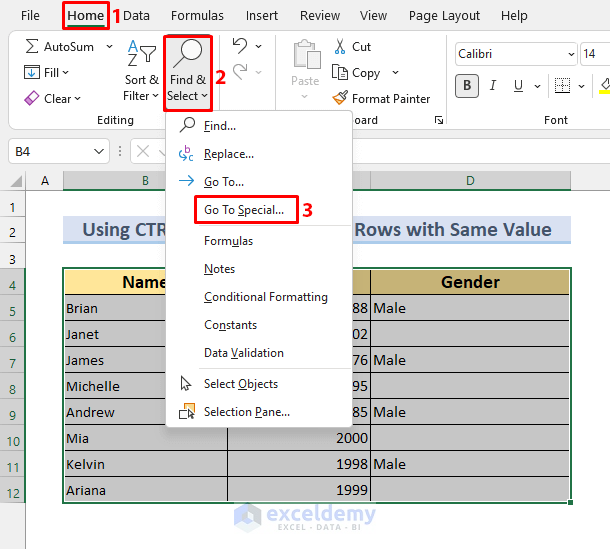Select Formulas in Find & Select menu
610x549 pixels.
(259, 241)
